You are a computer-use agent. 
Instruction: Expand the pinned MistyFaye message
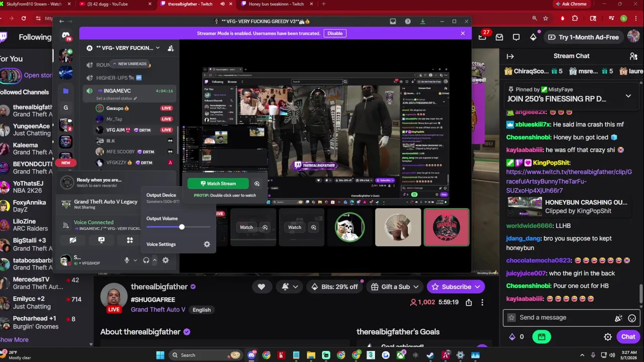point(628,96)
